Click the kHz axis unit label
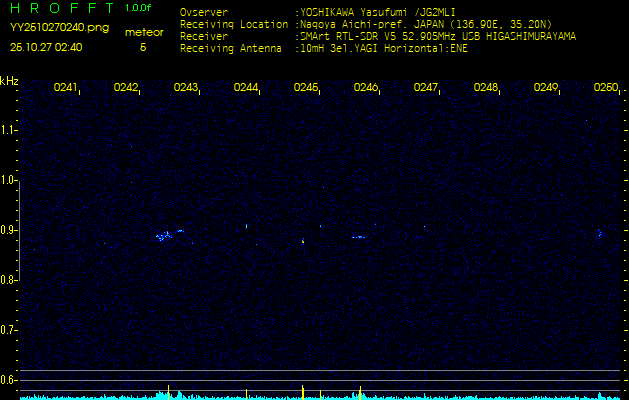 click(9, 81)
